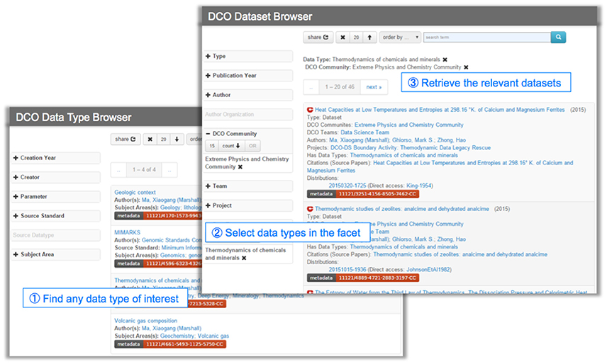This screenshot has width=607, height=364.
Task: Open 'Thermodynamic studies of zeolites' dataset title
Action: tap(402, 209)
